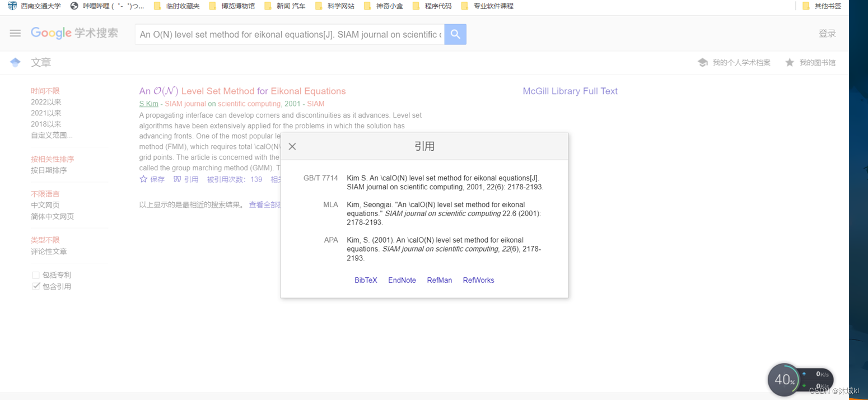
Task: Close the citation dialog with X
Action: (292, 146)
